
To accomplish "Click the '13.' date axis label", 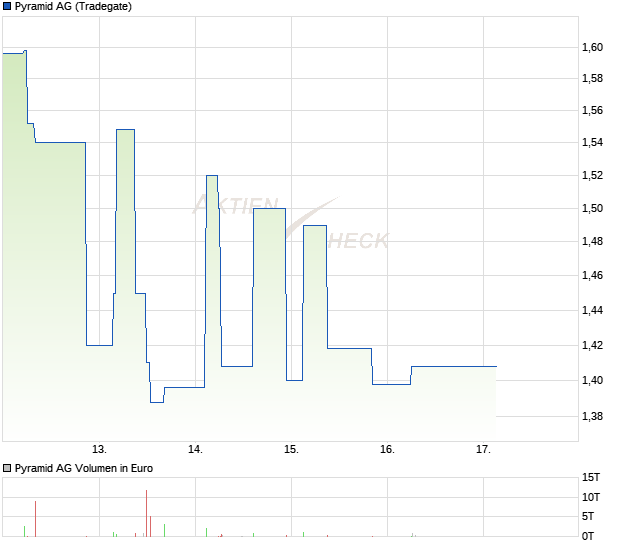I will tap(99, 450).
